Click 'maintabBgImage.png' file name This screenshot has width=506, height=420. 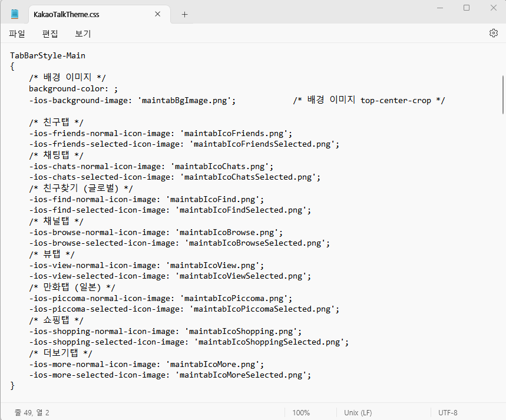[x=187, y=100]
